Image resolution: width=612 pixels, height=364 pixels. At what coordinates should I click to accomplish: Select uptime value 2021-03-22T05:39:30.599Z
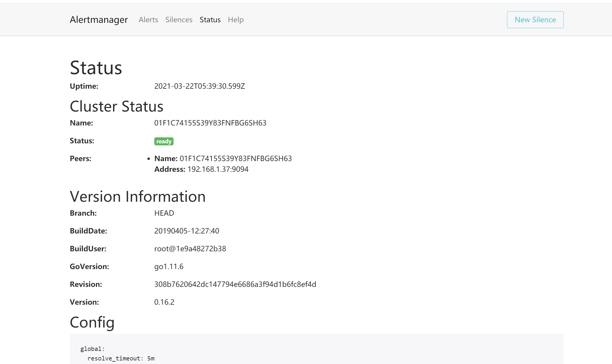[x=200, y=86]
